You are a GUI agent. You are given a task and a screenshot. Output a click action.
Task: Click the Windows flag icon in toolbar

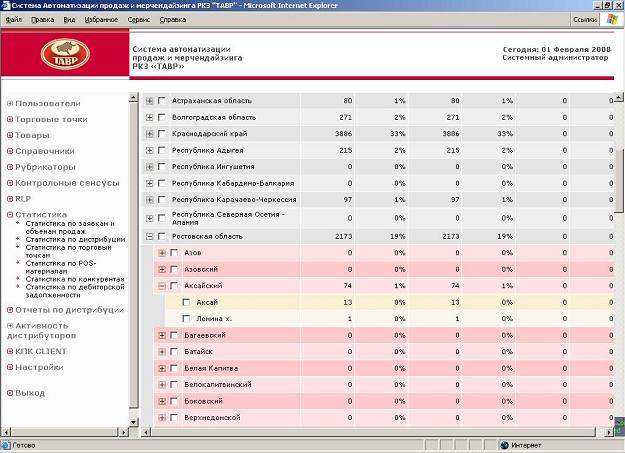click(612, 19)
